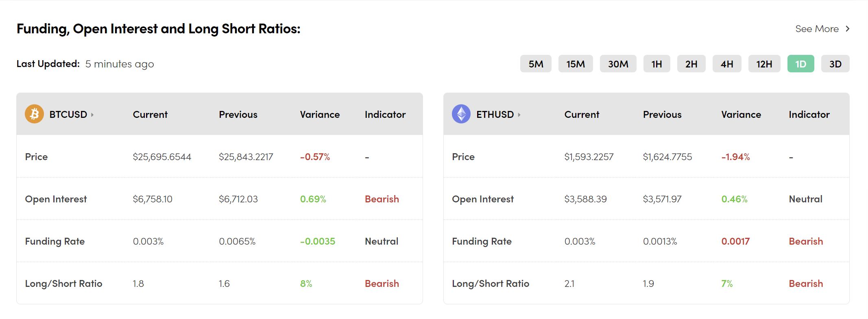This screenshot has height=319, width=868.
Task: Select the 5M timeframe
Action: pos(536,64)
